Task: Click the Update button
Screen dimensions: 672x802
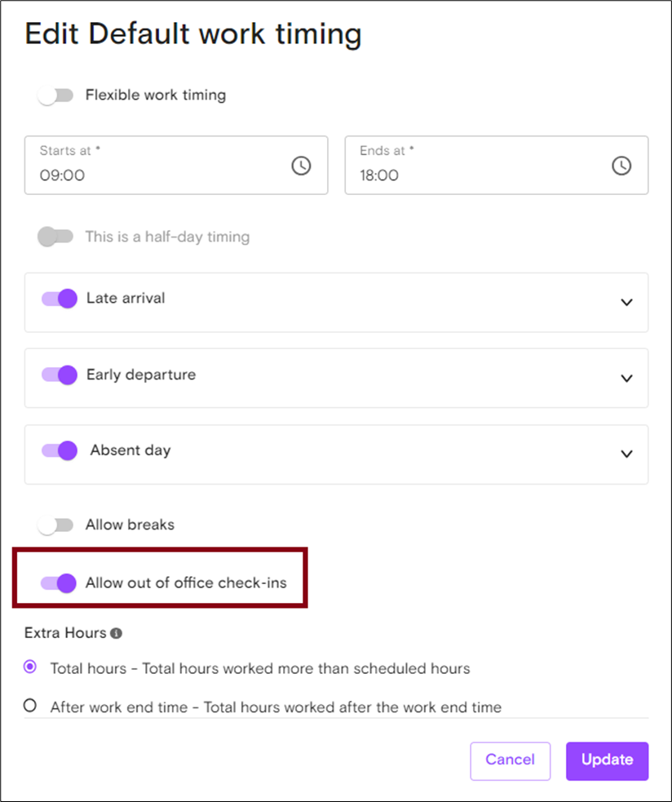Action: 607,761
